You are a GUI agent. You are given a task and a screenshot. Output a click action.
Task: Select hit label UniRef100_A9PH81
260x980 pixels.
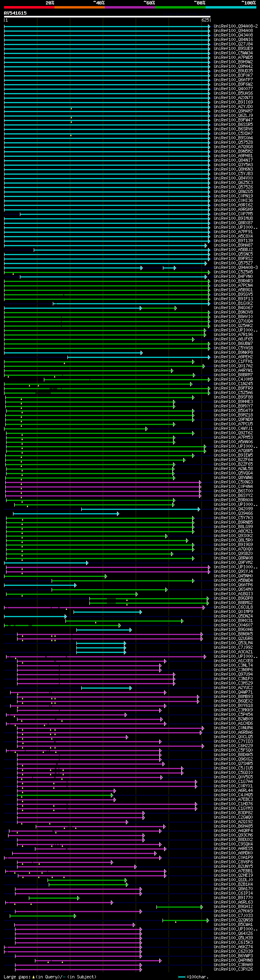[x=233, y=156]
